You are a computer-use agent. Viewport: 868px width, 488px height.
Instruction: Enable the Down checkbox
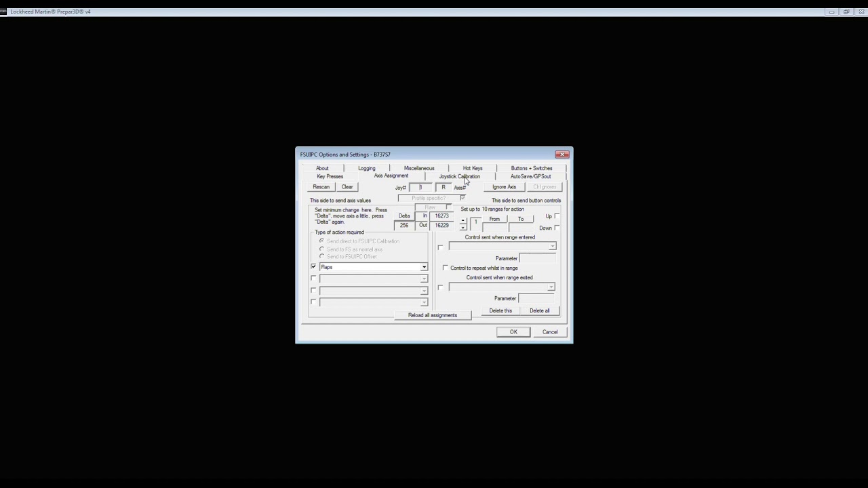pyautogui.click(x=557, y=228)
